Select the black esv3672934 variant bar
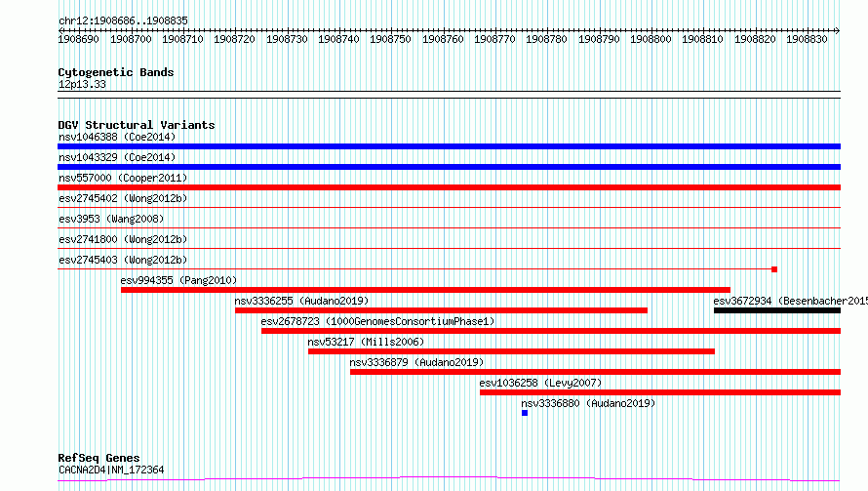The height and width of the screenshot is (491, 868). click(x=777, y=310)
